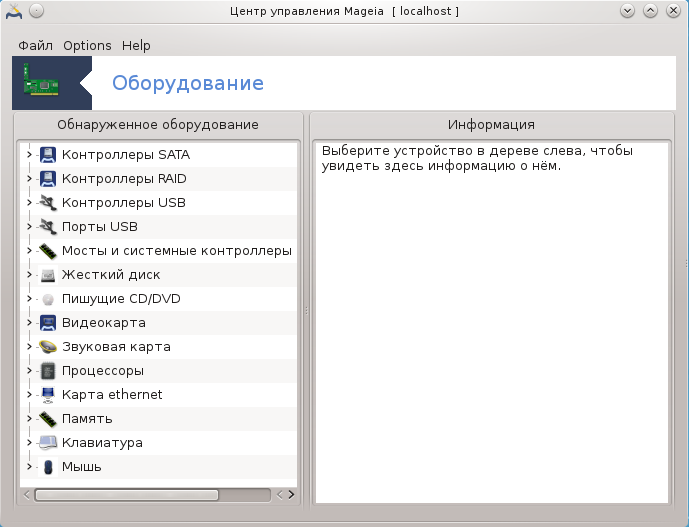689x527 pixels.
Task: Select the Контроллеры RAID row text
Action: 124,179
